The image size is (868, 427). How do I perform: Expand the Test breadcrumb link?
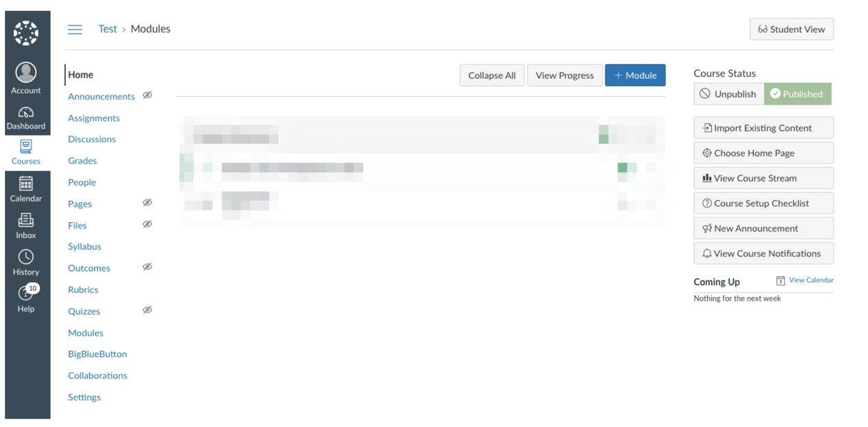(x=107, y=28)
